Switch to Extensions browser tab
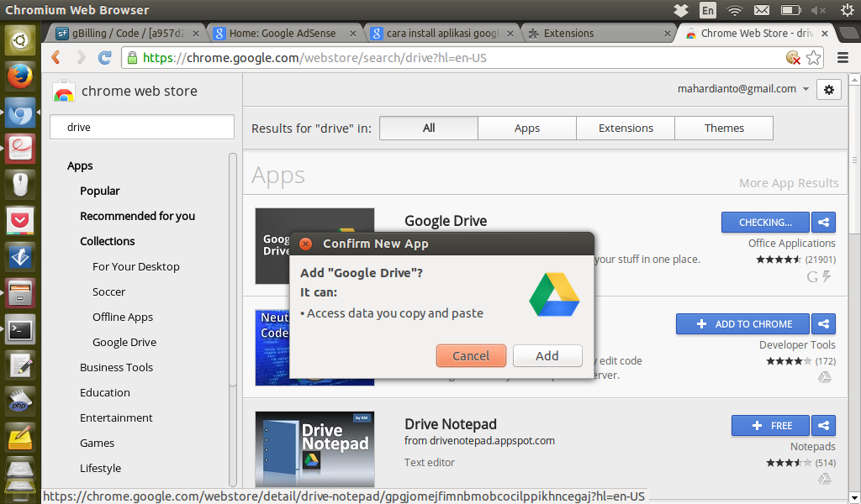This screenshot has height=504, width=861. (599, 34)
